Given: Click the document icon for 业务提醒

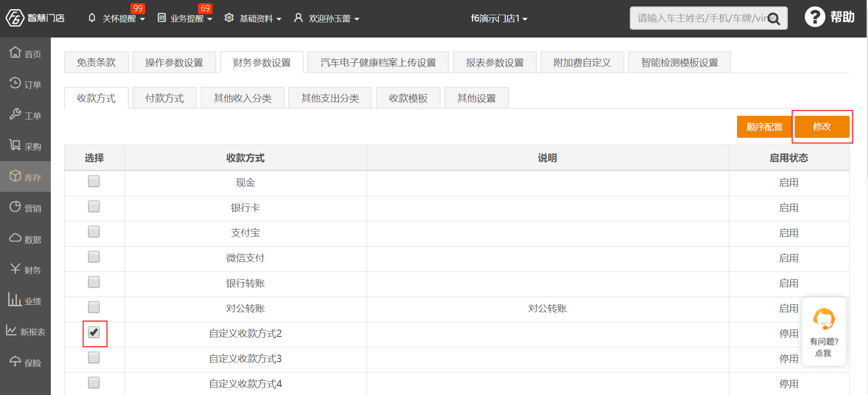Looking at the screenshot, I should pos(162,18).
